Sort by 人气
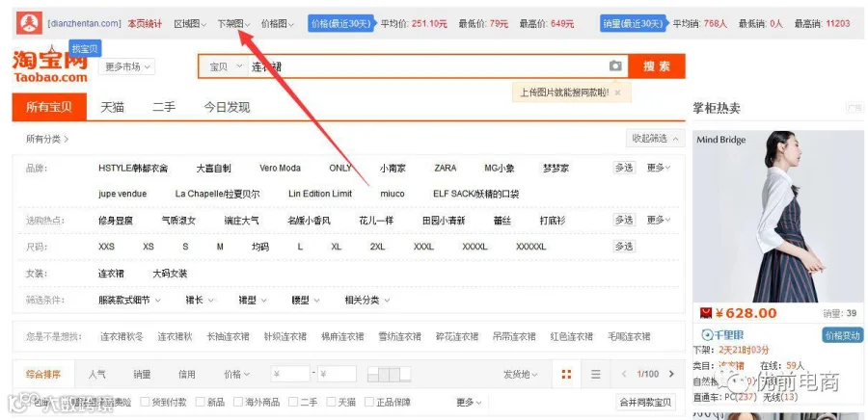The width and height of the screenshot is (868, 420). 96,374
